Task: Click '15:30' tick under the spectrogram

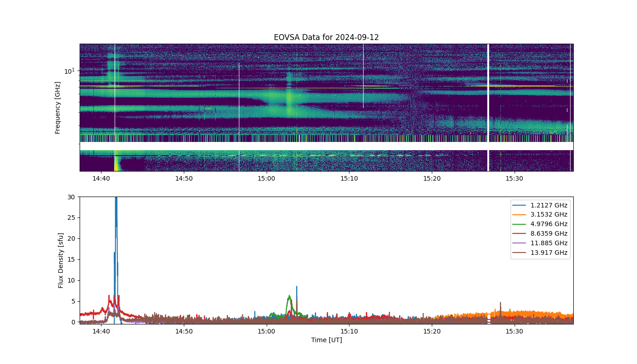Action: click(x=514, y=179)
